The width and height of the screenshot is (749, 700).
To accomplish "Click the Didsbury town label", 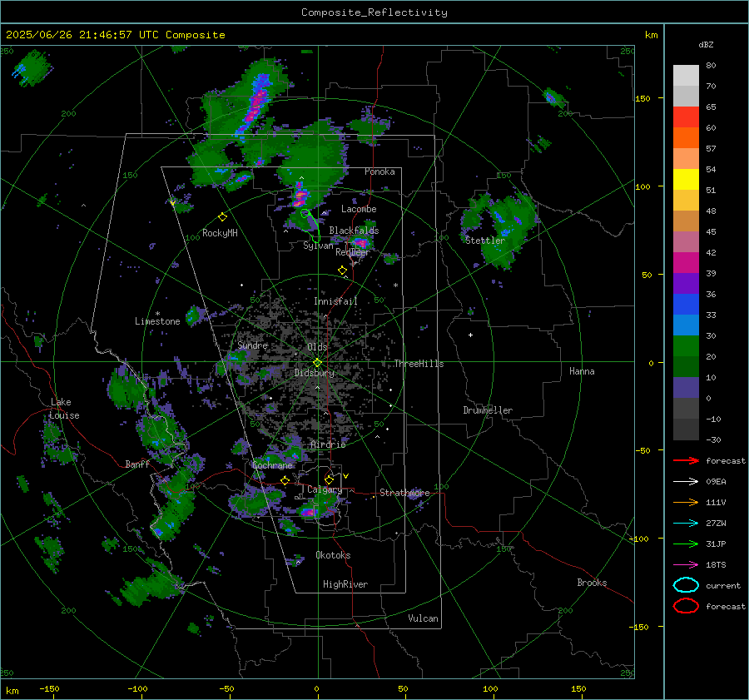I will [x=314, y=373].
